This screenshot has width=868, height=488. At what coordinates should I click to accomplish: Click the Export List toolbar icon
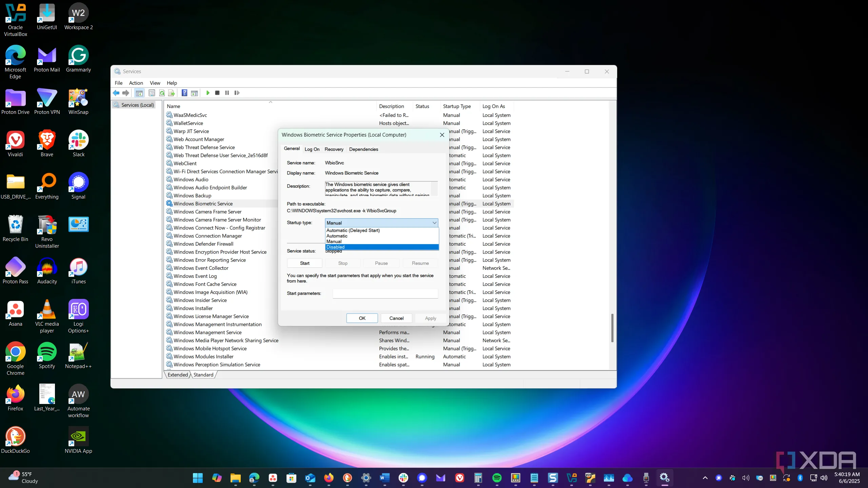click(172, 93)
